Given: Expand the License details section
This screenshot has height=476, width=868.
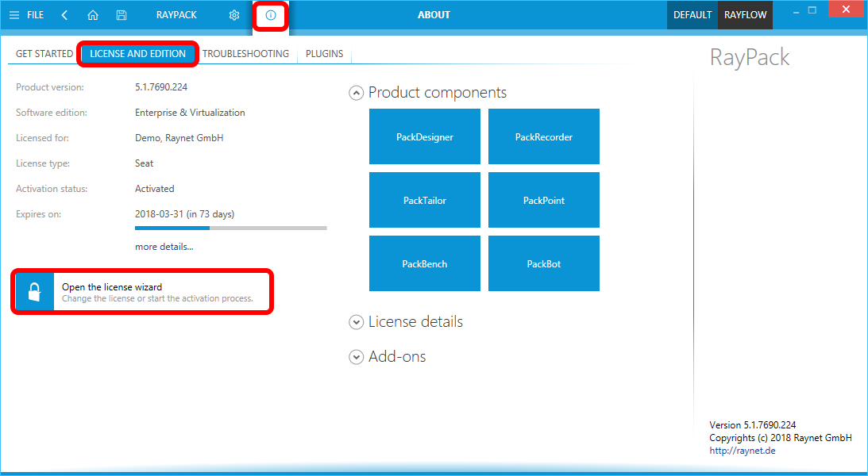Looking at the screenshot, I should pyautogui.click(x=356, y=322).
